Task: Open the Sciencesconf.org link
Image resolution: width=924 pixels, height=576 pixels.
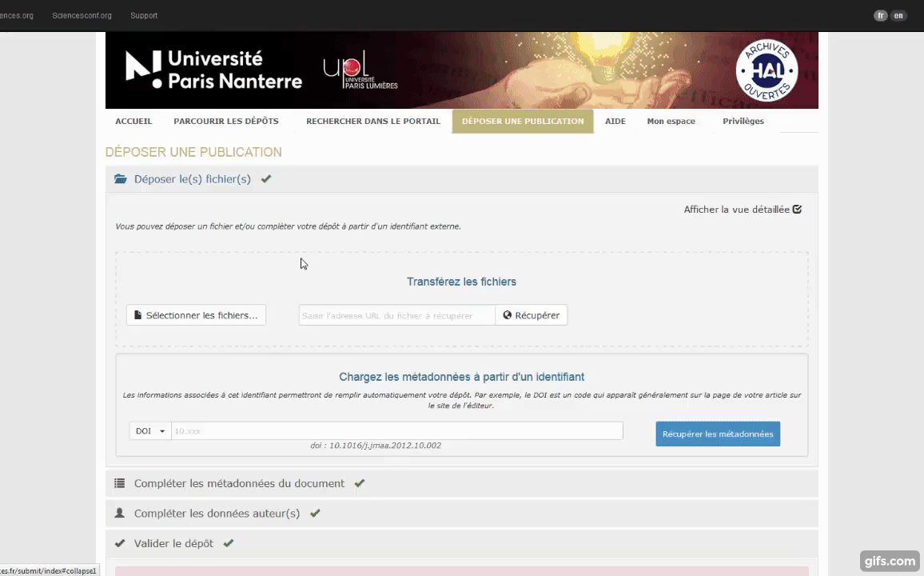Action: pyautogui.click(x=82, y=16)
